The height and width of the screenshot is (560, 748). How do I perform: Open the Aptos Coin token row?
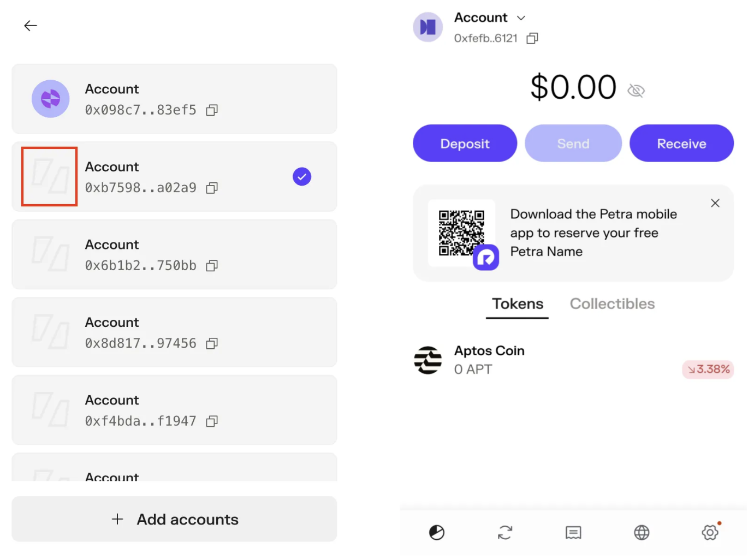click(573, 360)
